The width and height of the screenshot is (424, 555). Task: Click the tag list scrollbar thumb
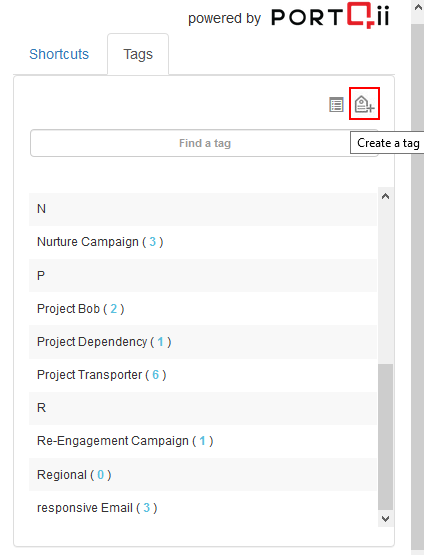385,437
